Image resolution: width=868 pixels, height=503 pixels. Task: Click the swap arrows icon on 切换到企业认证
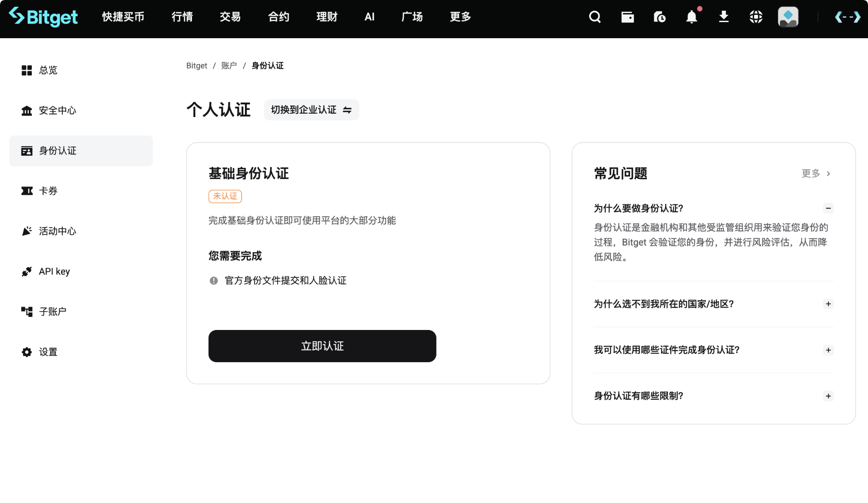click(347, 110)
